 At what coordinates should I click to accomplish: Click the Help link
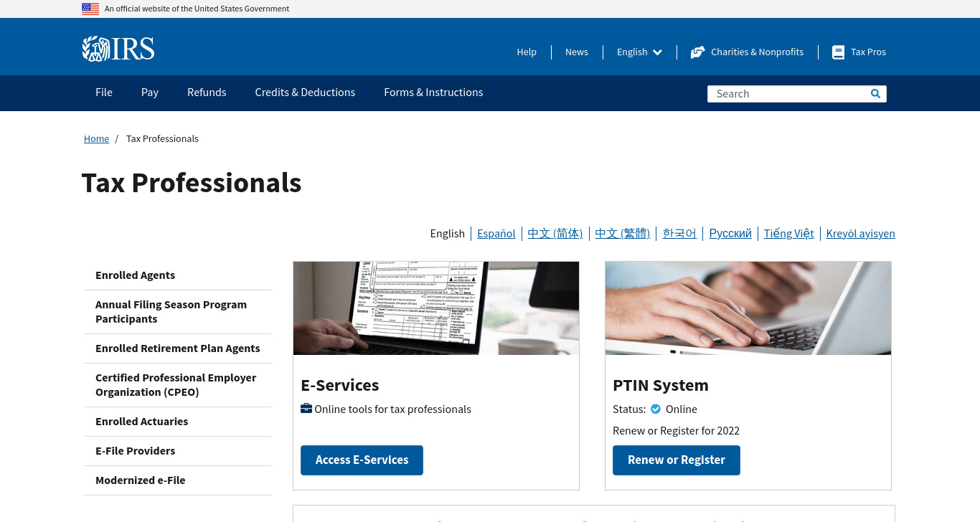click(x=527, y=52)
